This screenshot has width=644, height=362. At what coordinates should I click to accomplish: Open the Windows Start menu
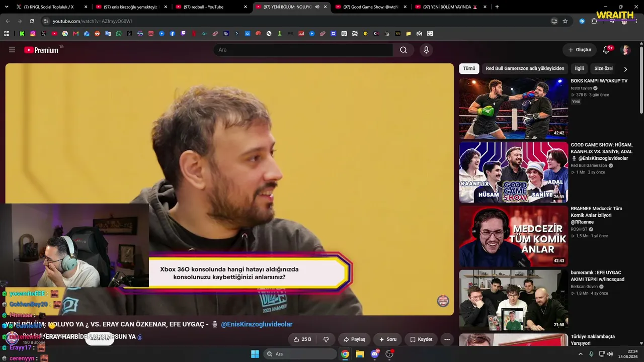(255, 354)
